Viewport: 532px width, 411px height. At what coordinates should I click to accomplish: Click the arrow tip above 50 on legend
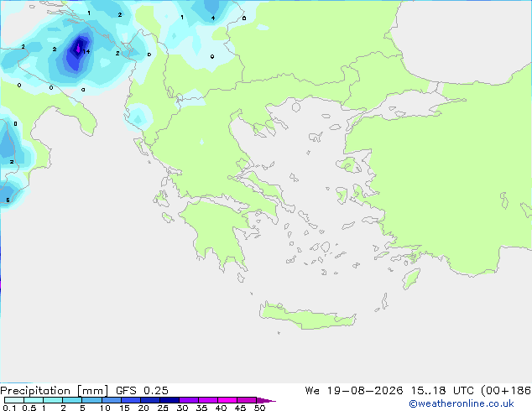[266, 400]
